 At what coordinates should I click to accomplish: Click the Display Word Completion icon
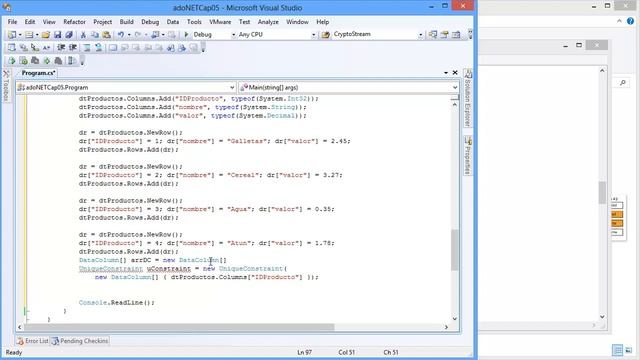[x=46, y=48]
